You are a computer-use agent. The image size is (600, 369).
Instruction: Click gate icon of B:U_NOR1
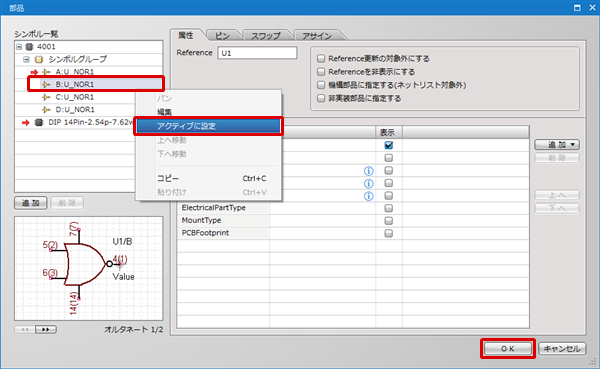pyautogui.click(x=46, y=85)
